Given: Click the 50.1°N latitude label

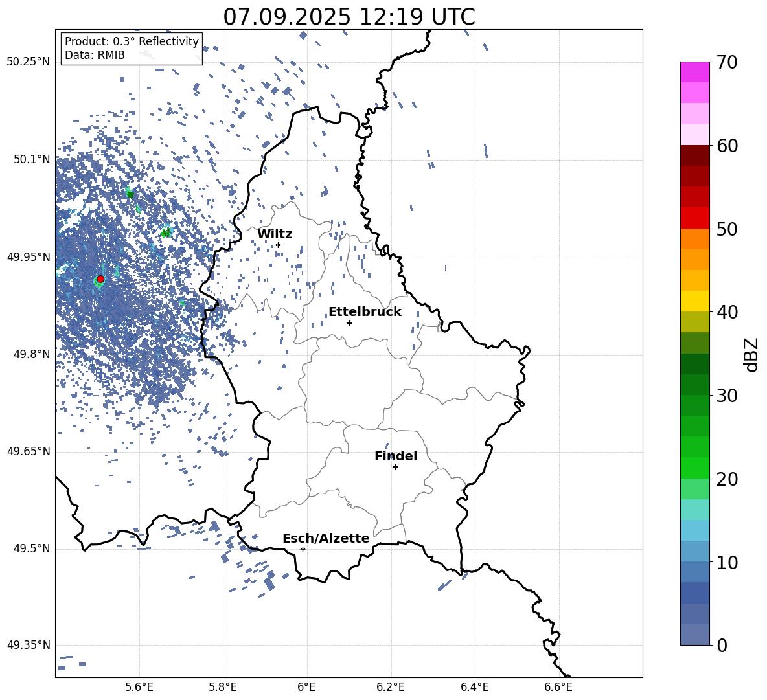Looking at the screenshot, I should click(x=32, y=159).
